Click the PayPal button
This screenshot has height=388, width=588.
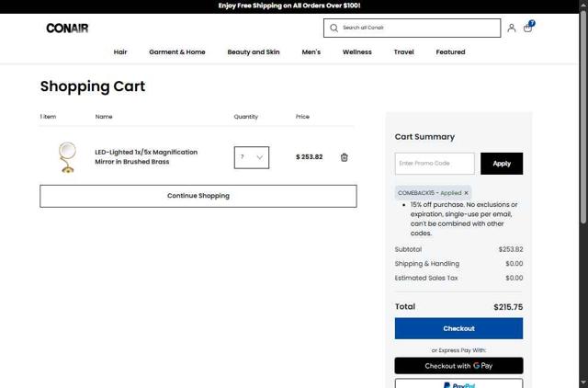tap(458, 383)
